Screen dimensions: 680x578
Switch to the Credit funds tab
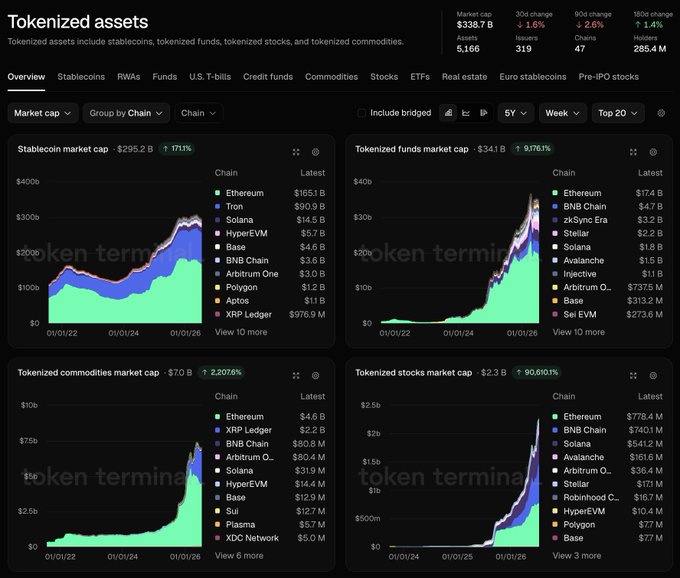tap(268, 77)
